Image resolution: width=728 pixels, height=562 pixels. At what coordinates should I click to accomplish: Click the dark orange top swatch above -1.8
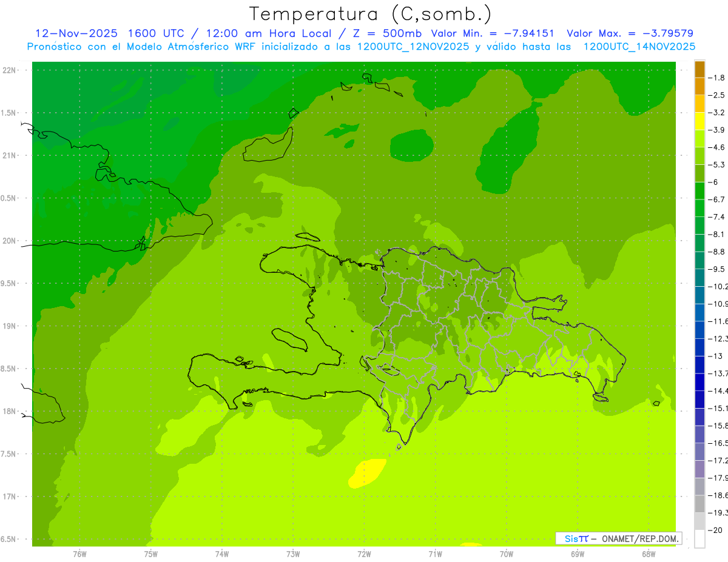click(x=699, y=69)
